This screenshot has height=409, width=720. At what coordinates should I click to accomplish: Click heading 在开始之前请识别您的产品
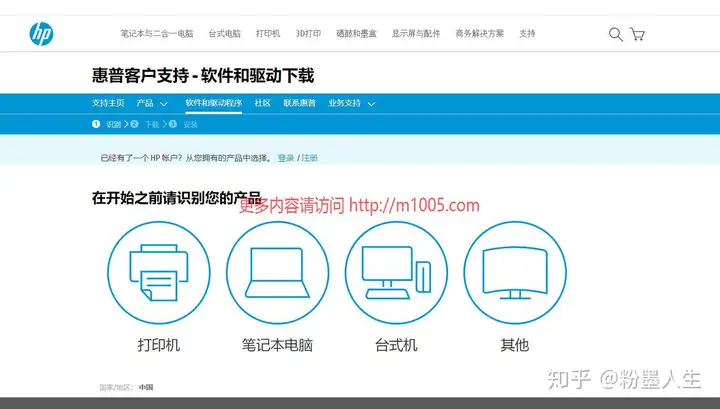tap(176, 198)
